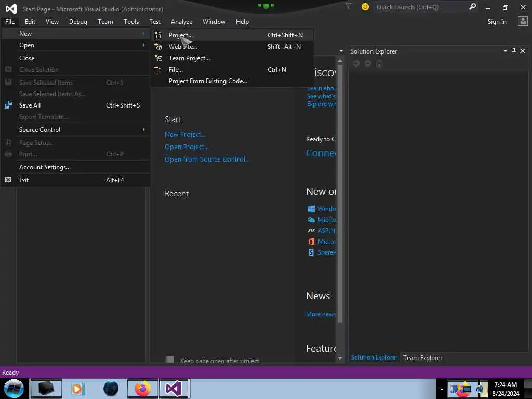The height and width of the screenshot is (399, 532).
Task: Click the Solution Explorer Home icon
Action: click(x=379, y=63)
